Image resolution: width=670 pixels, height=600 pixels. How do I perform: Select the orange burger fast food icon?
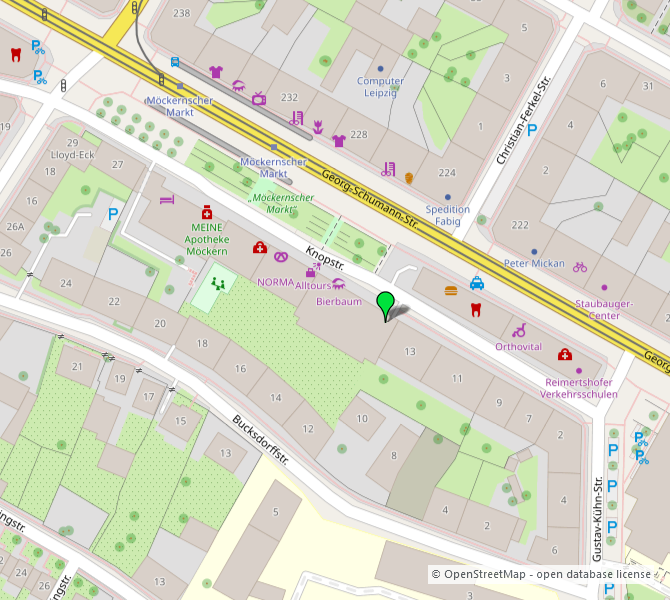(451, 290)
